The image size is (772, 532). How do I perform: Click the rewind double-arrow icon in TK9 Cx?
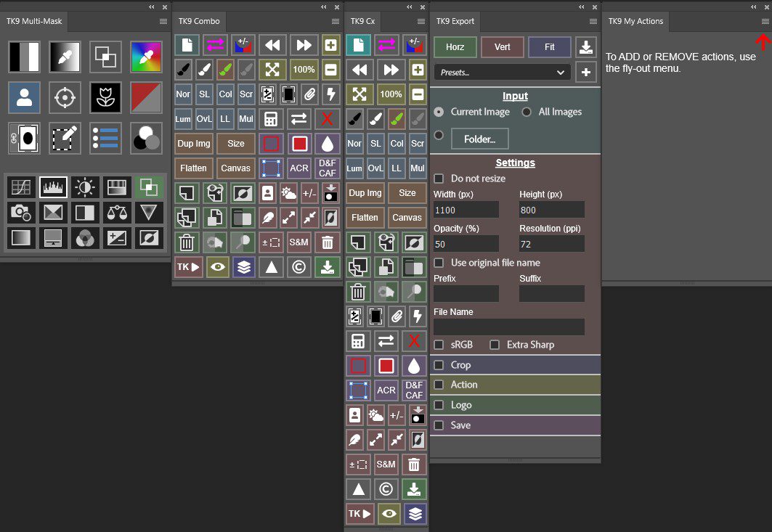point(359,70)
